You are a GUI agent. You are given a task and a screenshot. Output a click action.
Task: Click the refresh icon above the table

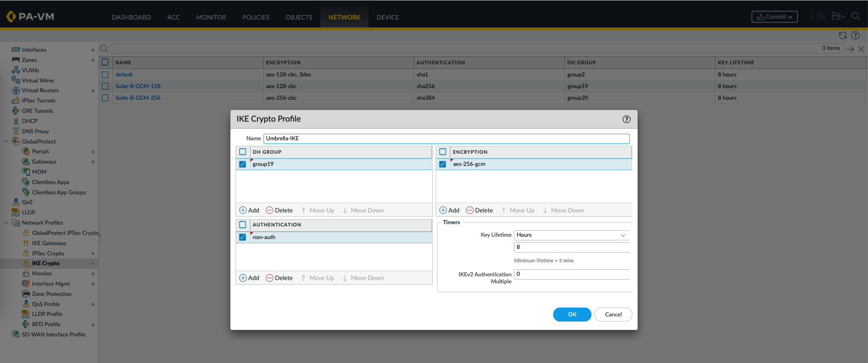842,35
